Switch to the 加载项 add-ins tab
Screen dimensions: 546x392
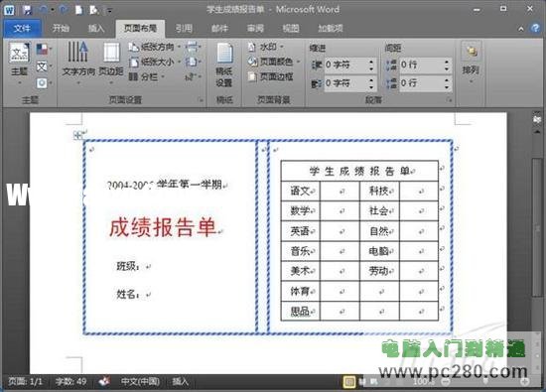click(x=331, y=28)
